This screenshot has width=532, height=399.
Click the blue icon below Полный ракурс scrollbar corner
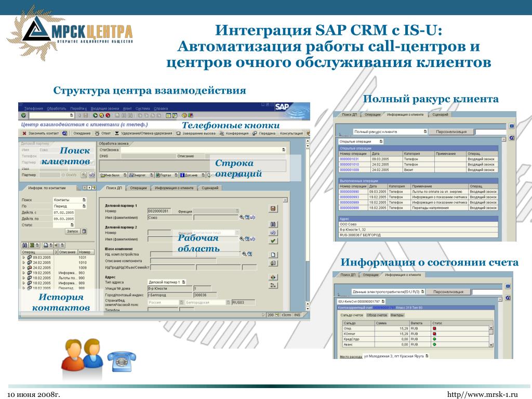click(x=512, y=138)
